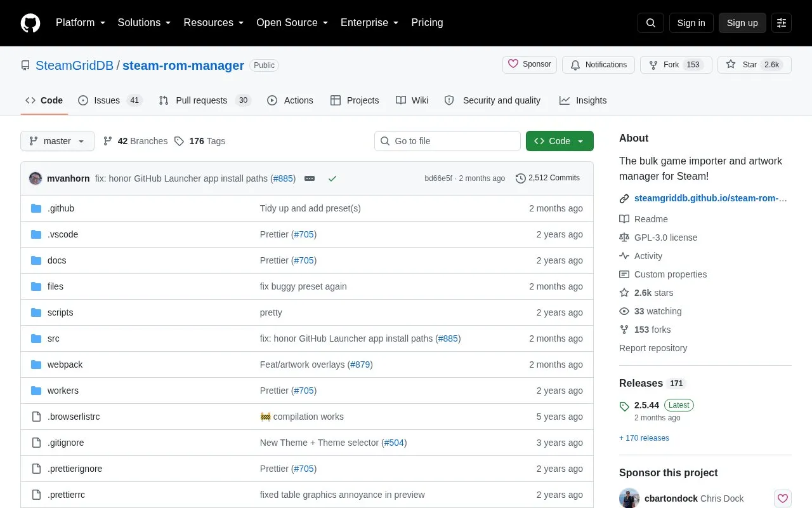Star this repository

click(754, 65)
